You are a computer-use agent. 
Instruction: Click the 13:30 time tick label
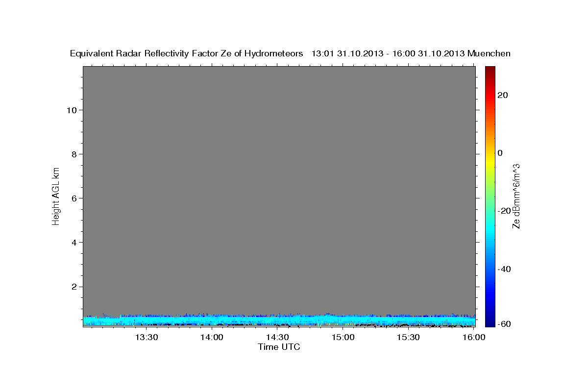point(147,337)
